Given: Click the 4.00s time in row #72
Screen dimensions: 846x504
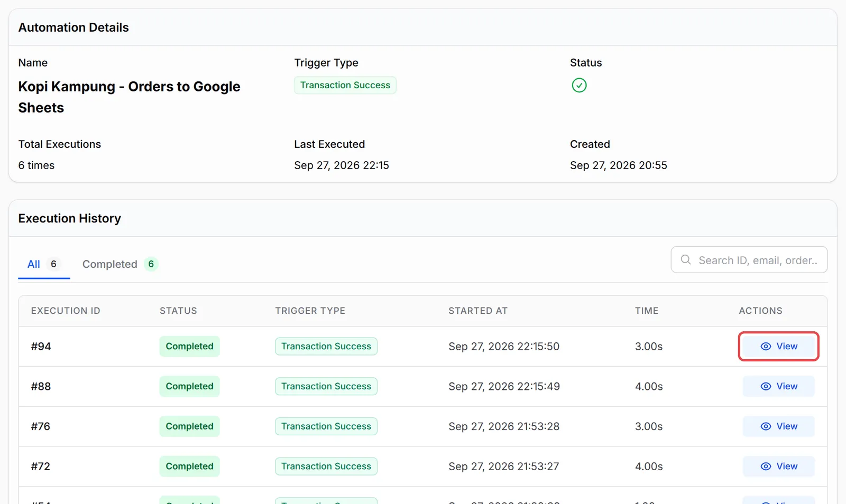Looking at the screenshot, I should [649, 466].
